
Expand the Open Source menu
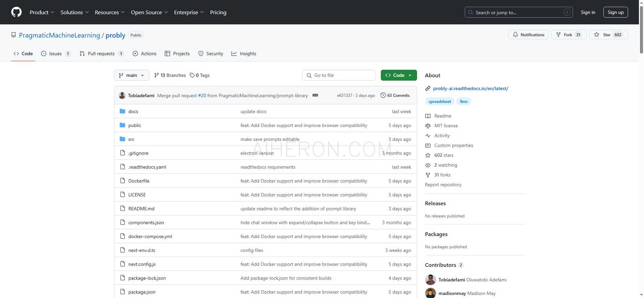click(149, 12)
